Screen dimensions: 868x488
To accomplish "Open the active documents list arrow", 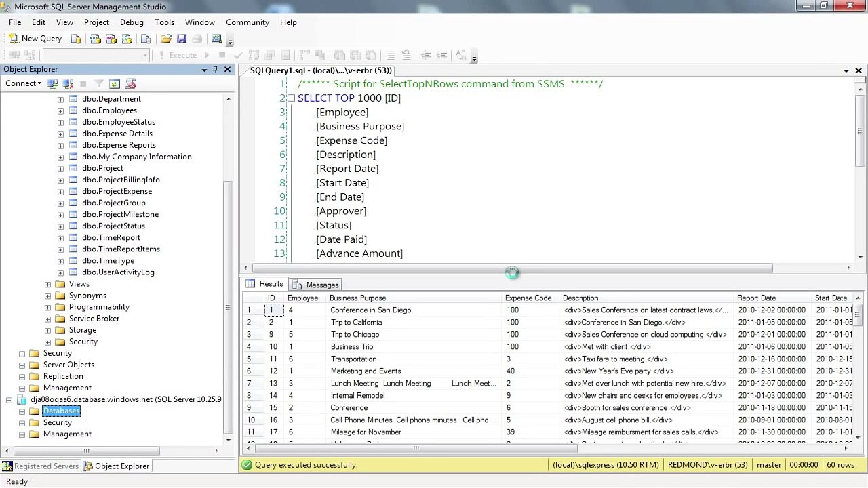I will pos(846,70).
